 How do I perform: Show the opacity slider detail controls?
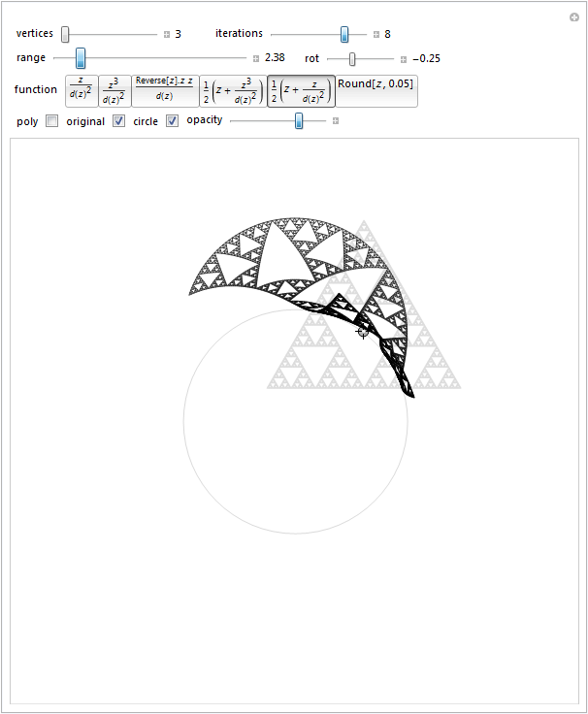(336, 121)
